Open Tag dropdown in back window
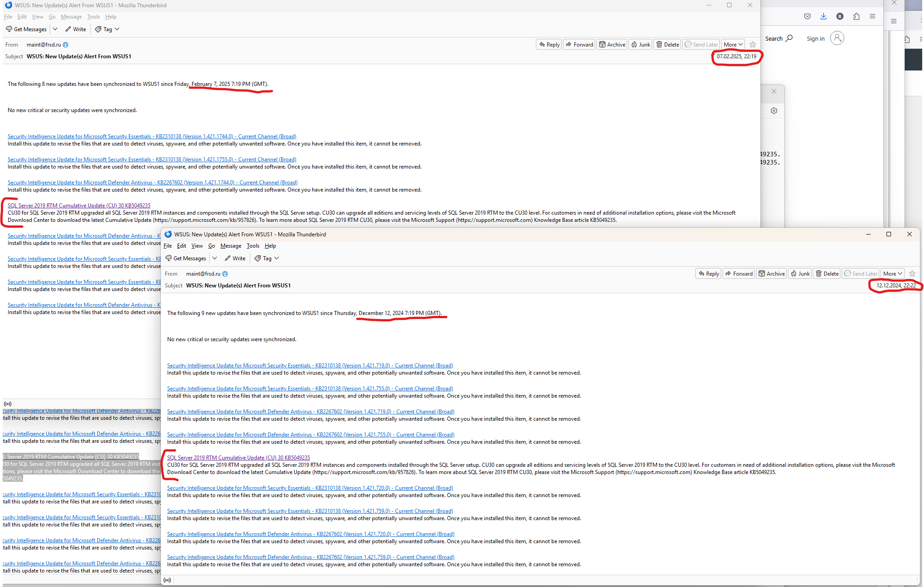Viewport: 924px width, 587px height. (107, 29)
